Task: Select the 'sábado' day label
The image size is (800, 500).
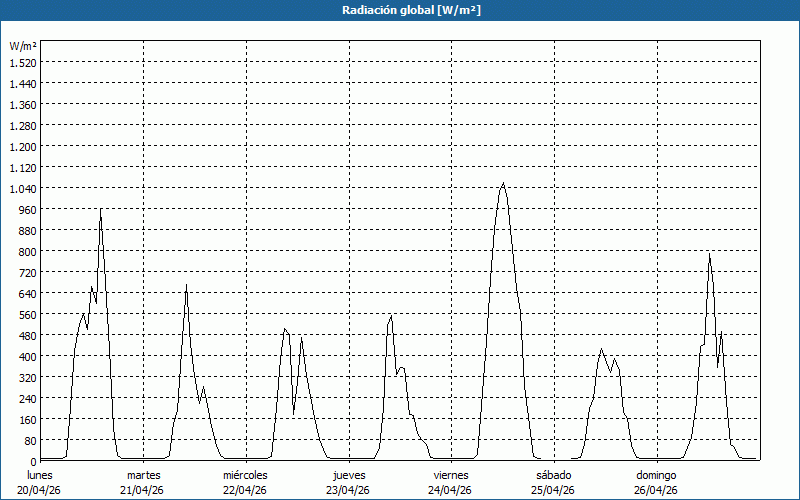Action: pyautogui.click(x=553, y=474)
